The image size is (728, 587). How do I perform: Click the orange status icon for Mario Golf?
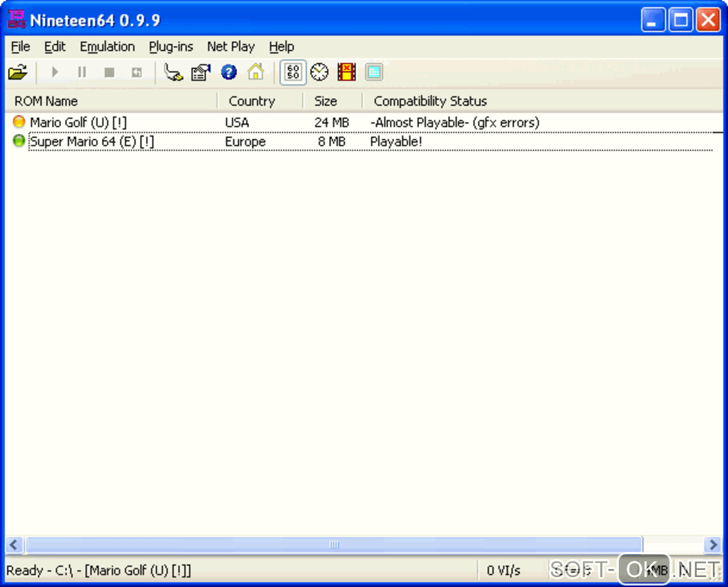[x=19, y=122]
